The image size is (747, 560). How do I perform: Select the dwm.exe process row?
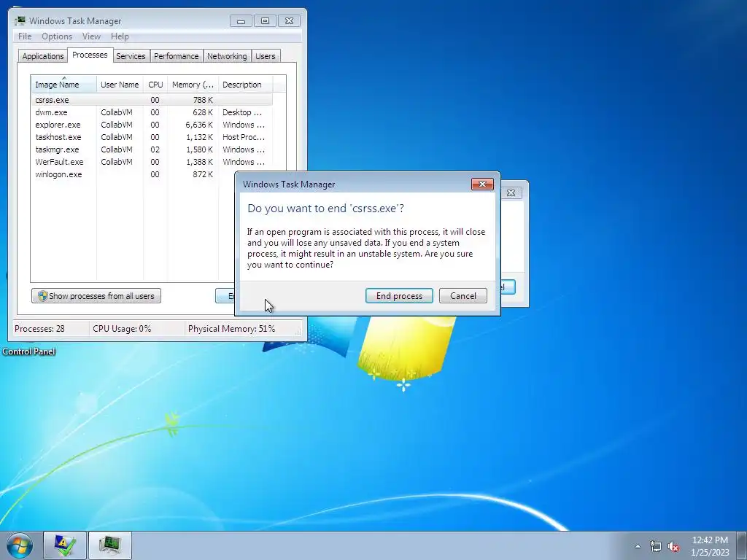coord(152,112)
